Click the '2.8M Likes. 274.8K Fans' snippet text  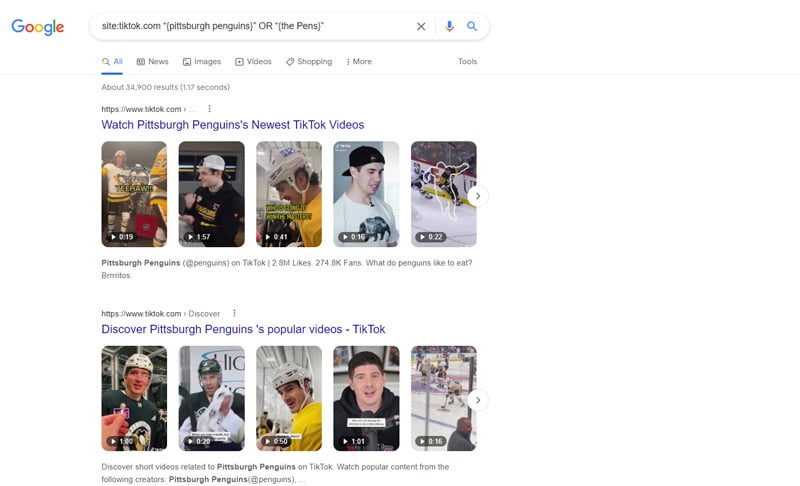pos(317,263)
